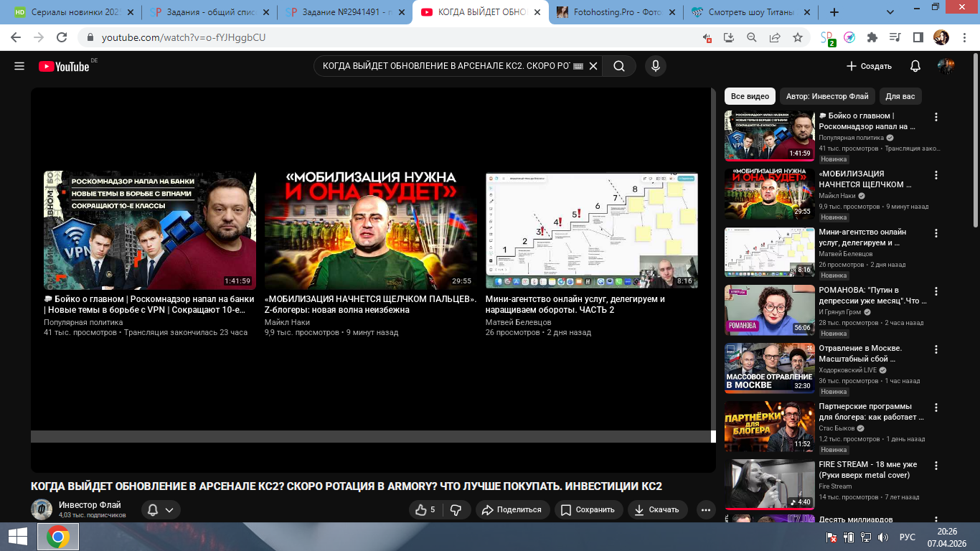Dislike the video with thumbs down
This screenshot has height=551, width=980.
tap(456, 509)
